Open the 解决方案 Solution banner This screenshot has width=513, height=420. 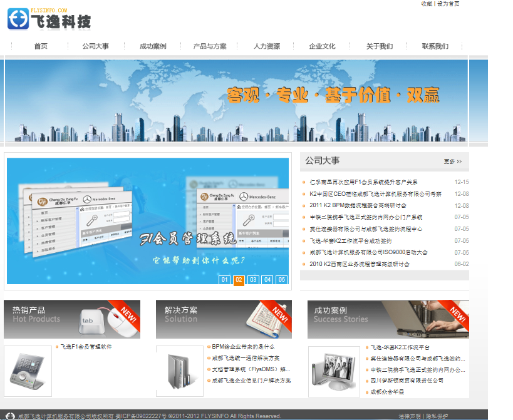224,319
